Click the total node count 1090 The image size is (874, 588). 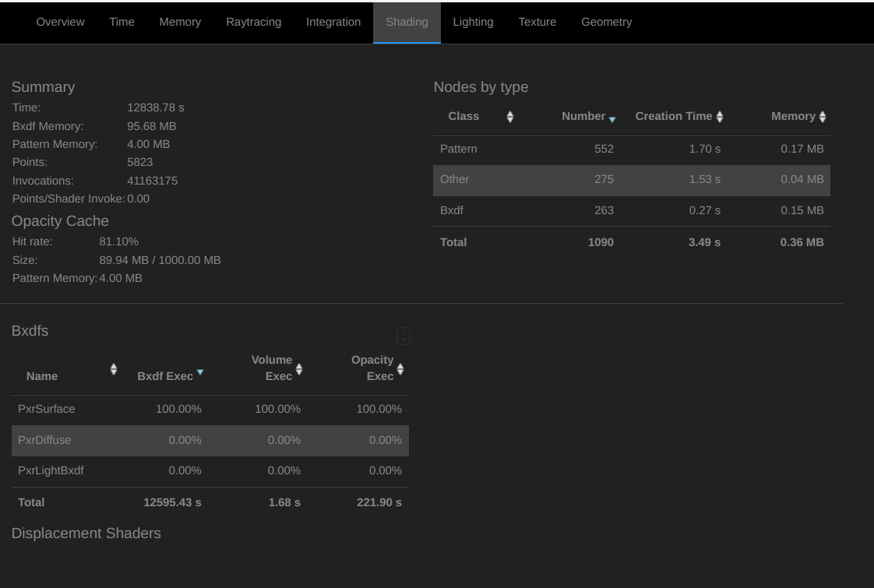[601, 242]
